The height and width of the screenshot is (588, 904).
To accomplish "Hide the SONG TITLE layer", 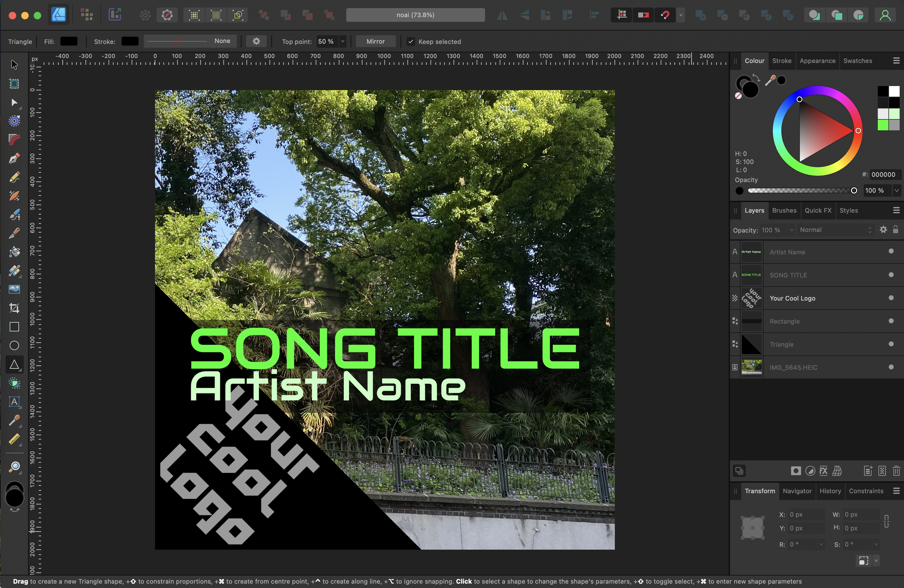I will point(891,275).
